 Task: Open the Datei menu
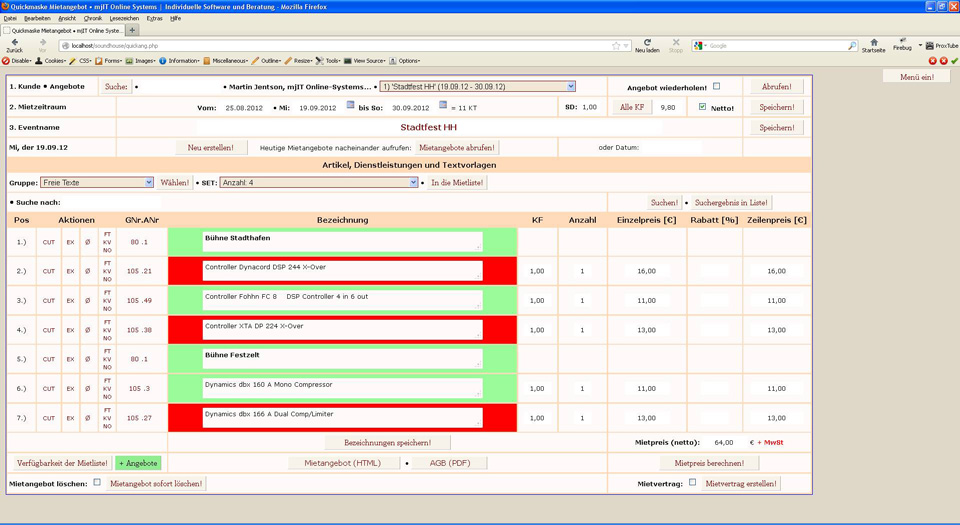(10, 18)
